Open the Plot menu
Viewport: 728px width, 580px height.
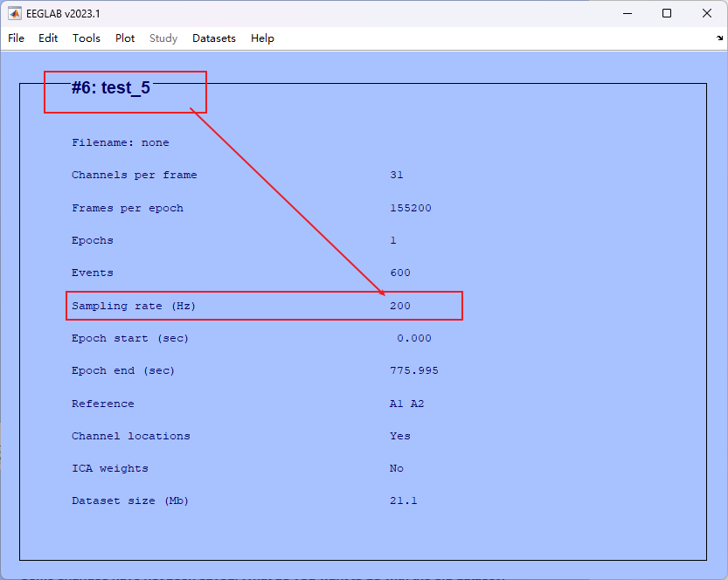(125, 38)
